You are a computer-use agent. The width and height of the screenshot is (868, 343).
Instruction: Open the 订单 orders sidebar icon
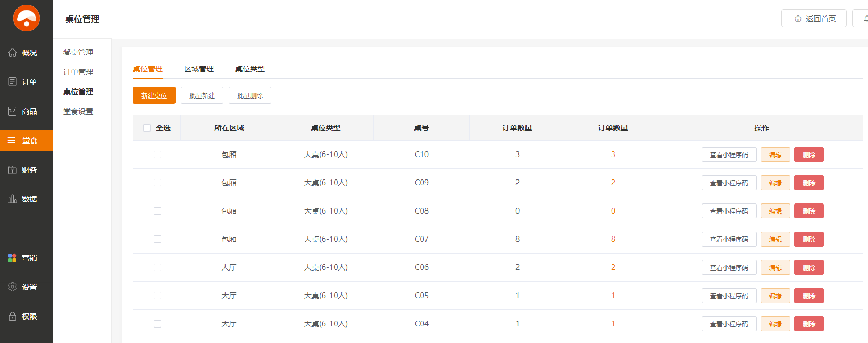tap(13, 82)
